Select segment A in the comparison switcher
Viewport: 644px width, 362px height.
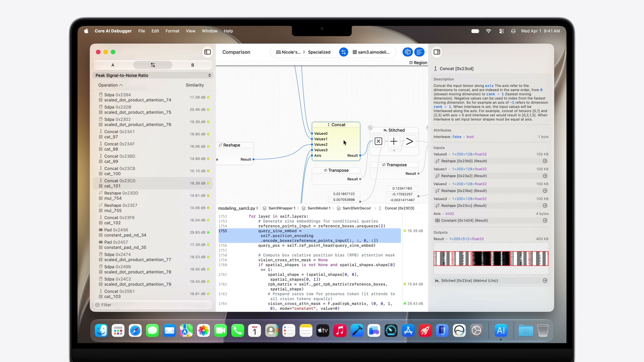pyautogui.click(x=113, y=65)
